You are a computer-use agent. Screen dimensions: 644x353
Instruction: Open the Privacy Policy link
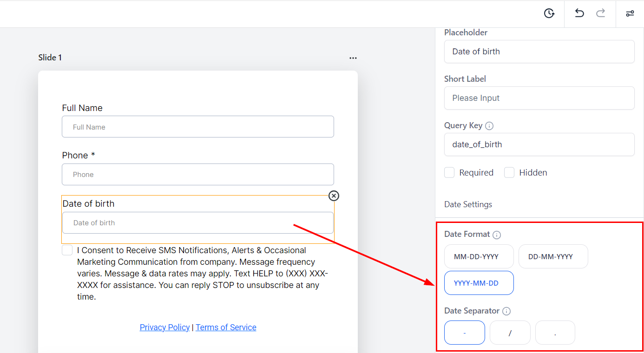click(164, 327)
